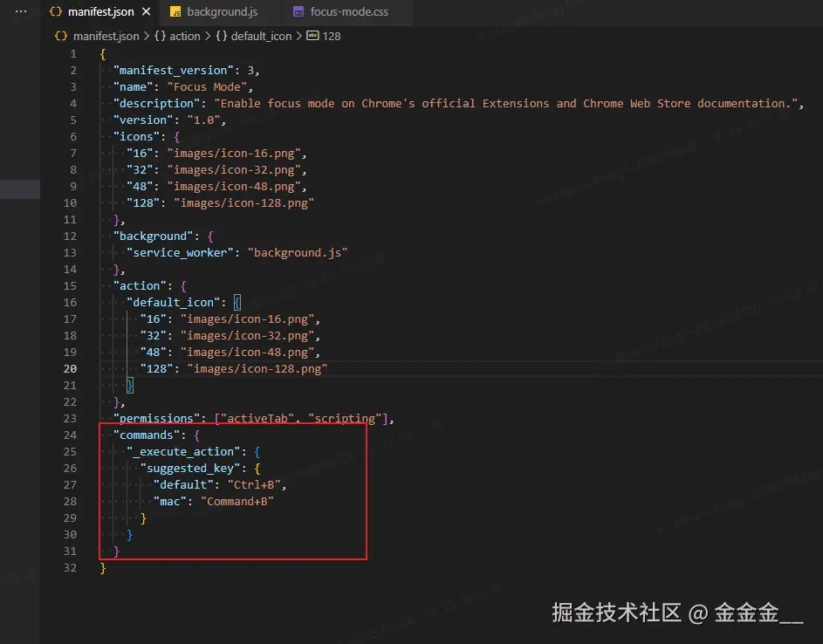This screenshot has width=823, height=644.
Task: Select the action breadcrumb segment
Action: click(185, 37)
